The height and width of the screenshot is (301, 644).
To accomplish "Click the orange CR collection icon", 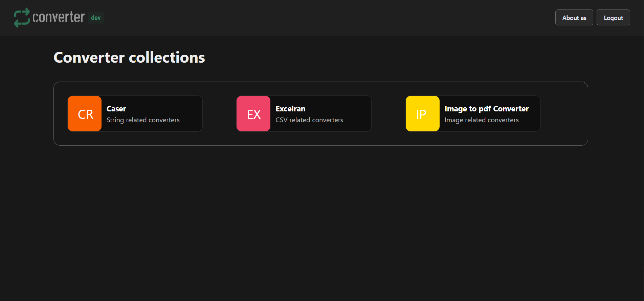I will click(x=85, y=114).
